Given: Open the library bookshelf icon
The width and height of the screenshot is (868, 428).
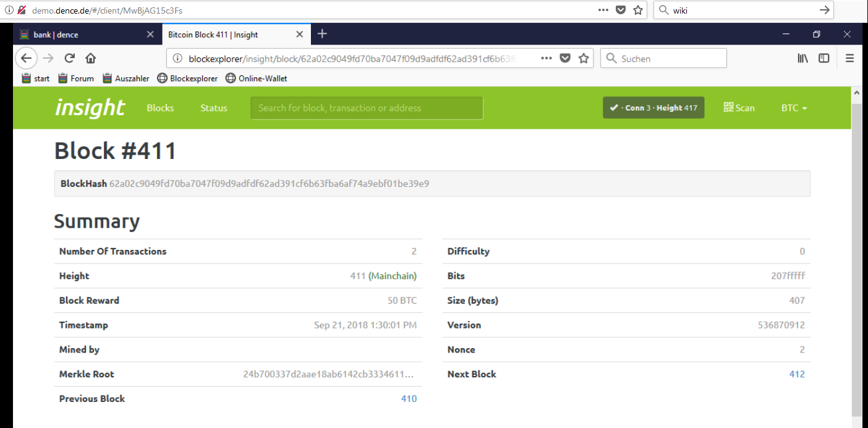Looking at the screenshot, I should coord(802,58).
